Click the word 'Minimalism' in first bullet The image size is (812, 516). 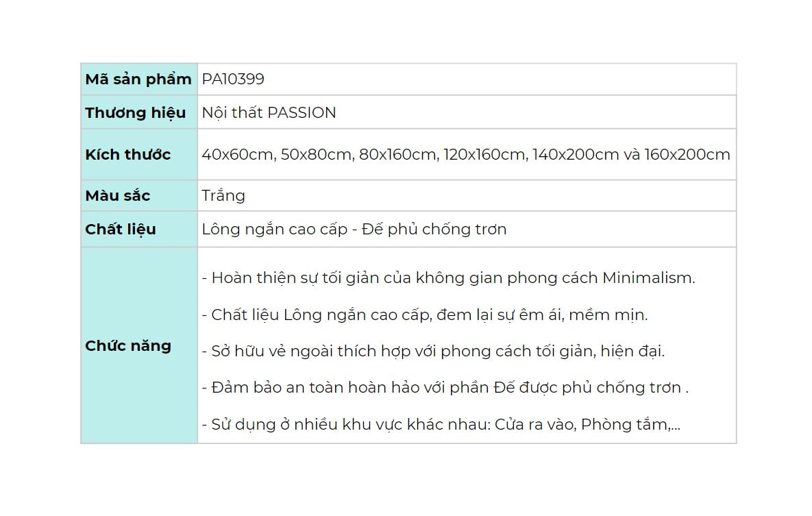648,278
